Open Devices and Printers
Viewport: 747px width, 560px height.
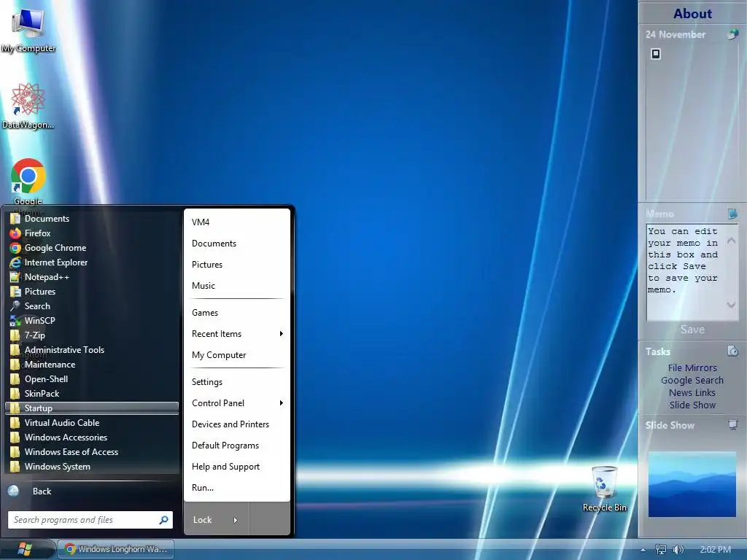pyautogui.click(x=237, y=424)
